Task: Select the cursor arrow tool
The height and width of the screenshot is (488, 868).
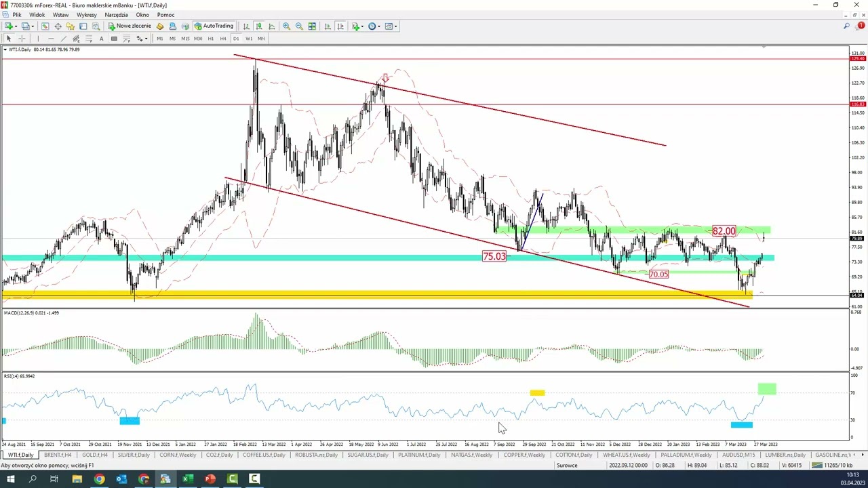Action: (9, 39)
